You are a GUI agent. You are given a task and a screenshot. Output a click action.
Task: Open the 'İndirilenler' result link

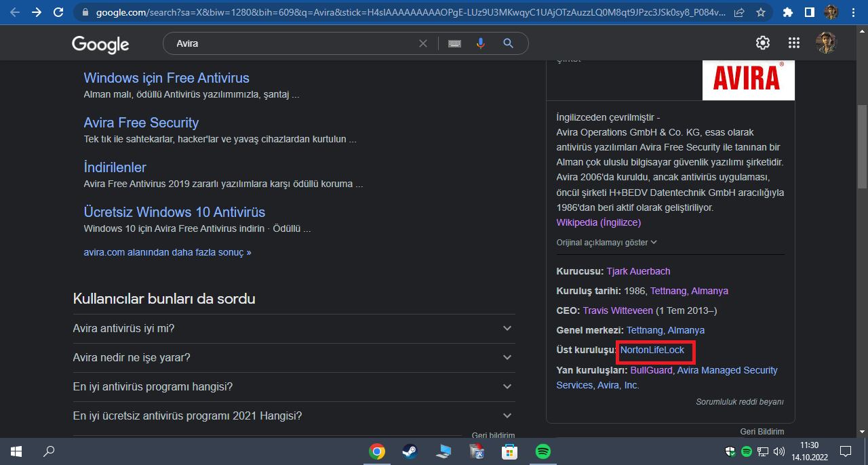click(115, 167)
